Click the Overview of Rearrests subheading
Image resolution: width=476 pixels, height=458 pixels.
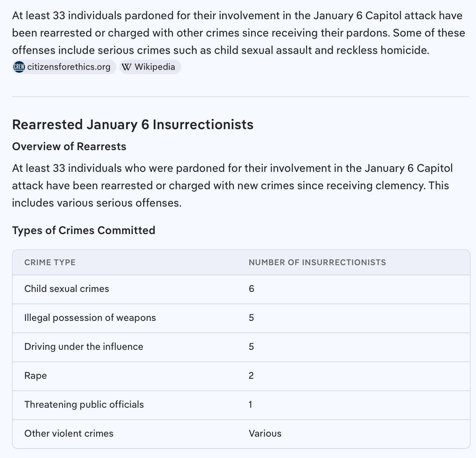point(69,147)
